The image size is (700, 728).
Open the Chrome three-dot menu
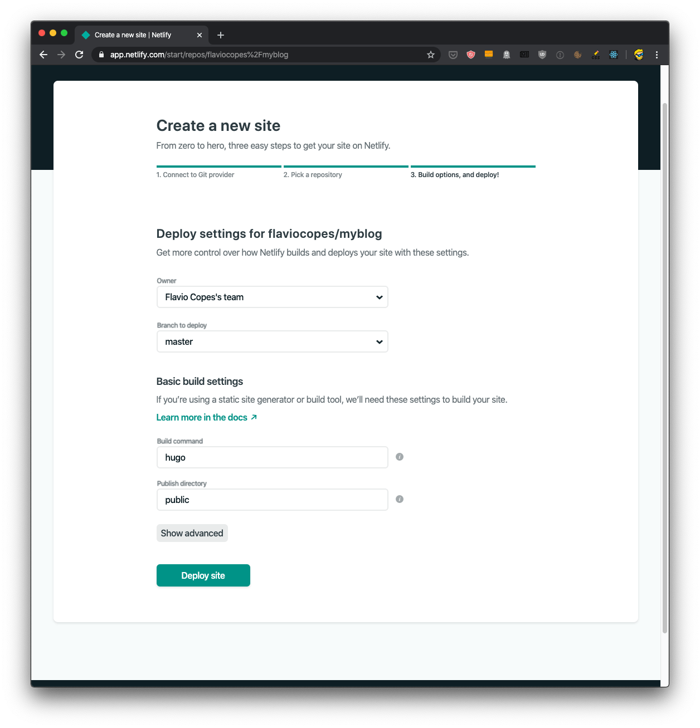[657, 55]
